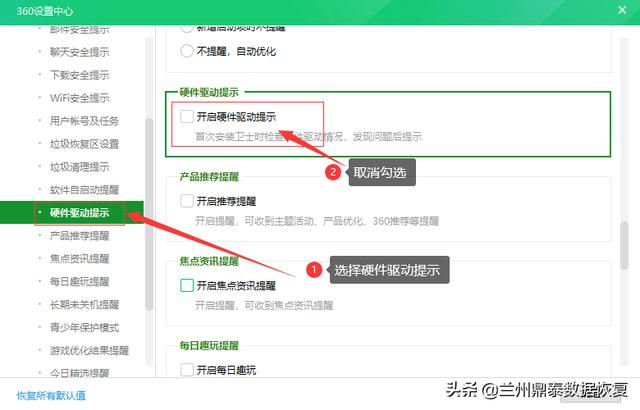The height and width of the screenshot is (410, 640).
Task: Click the 恢复所有默认值 link
Action: pyautogui.click(x=51, y=394)
